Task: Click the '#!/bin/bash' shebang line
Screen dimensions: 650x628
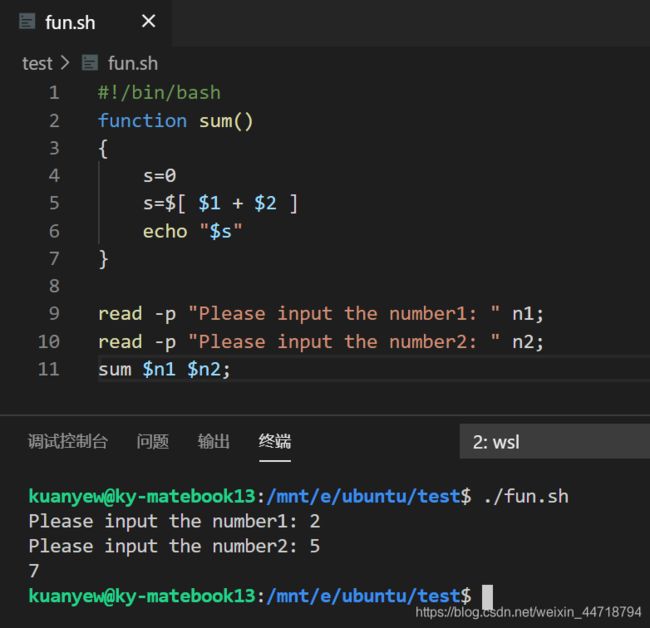Action: click(x=159, y=92)
